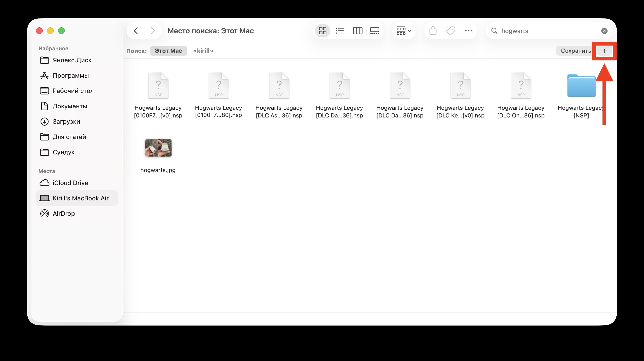Screen dimensions: 644x361
Task: Open the Share toolbar icon
Action: click(x=433, y=31)
